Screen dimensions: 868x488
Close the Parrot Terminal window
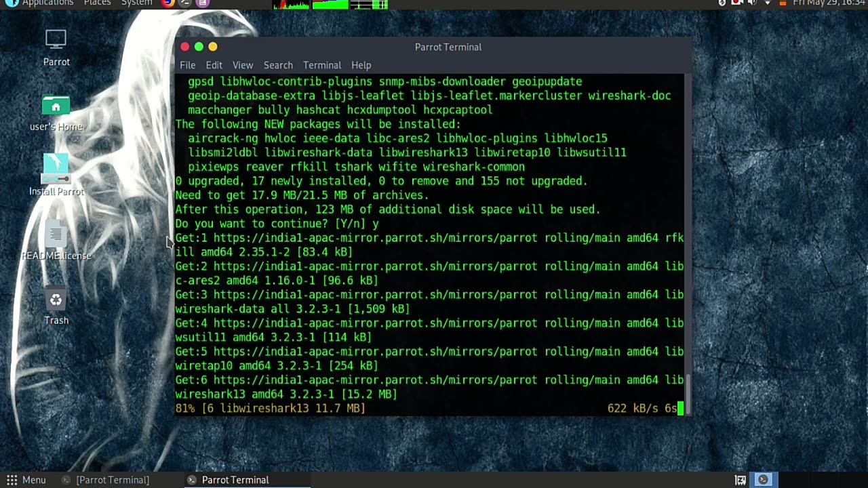pyautogui.click(x=184, y=47)
